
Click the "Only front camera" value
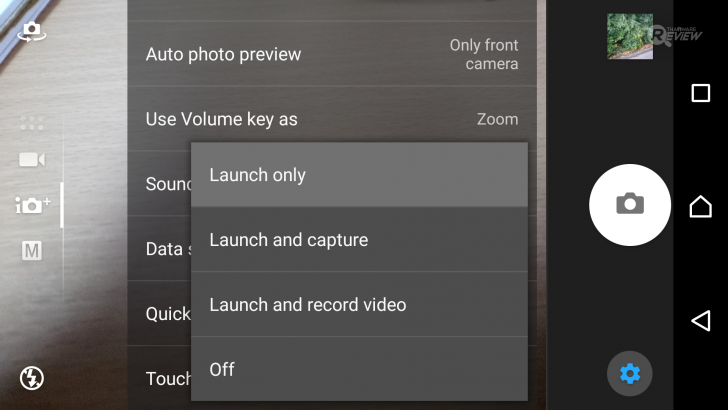tap(484, 54)
